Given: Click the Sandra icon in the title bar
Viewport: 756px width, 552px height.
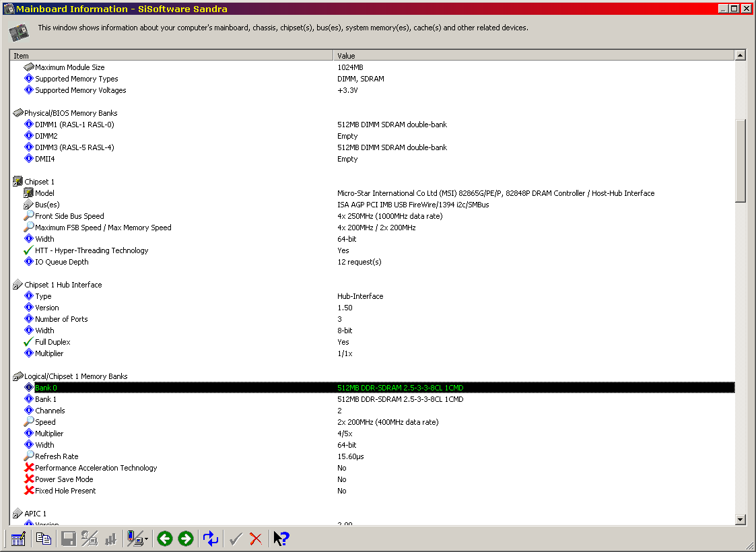Looking at the screenshot, I should 9,9.
